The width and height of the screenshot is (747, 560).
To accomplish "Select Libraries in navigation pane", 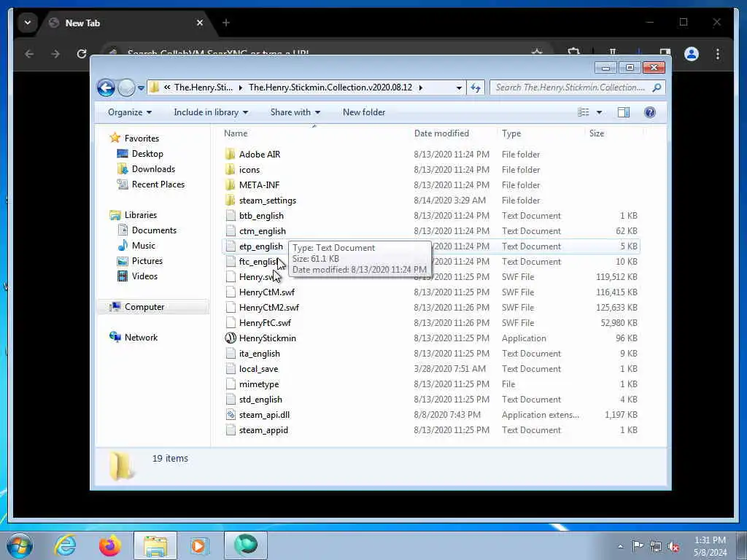I will (x=141, y=215).
